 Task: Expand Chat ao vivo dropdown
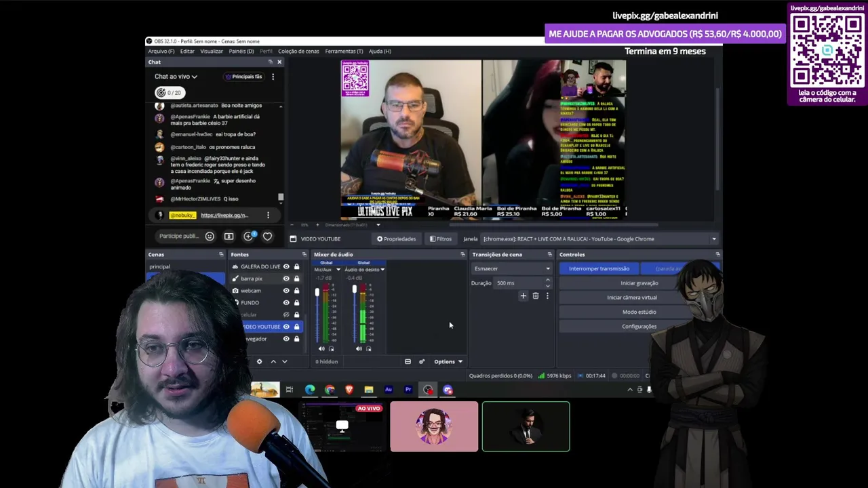tap(176, 77)
